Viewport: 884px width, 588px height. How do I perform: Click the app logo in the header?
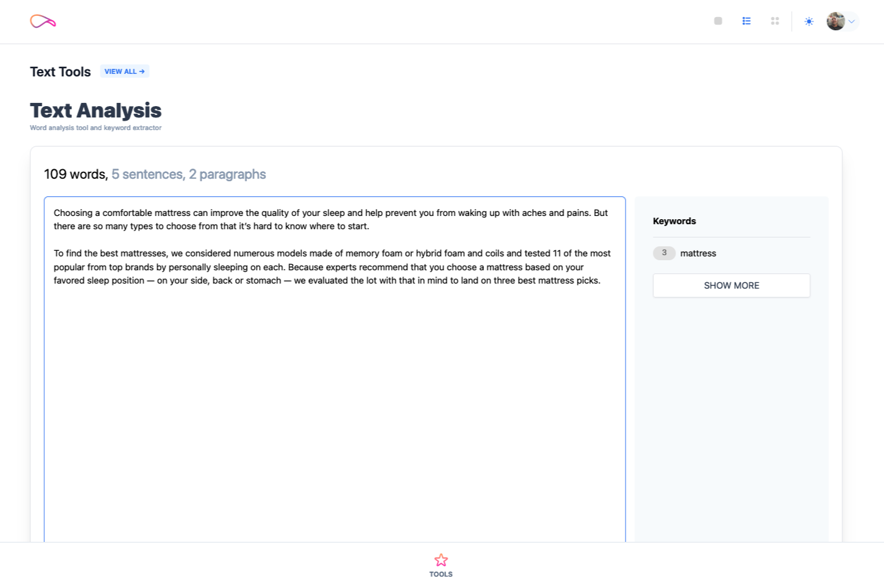[x=43, y=21]
